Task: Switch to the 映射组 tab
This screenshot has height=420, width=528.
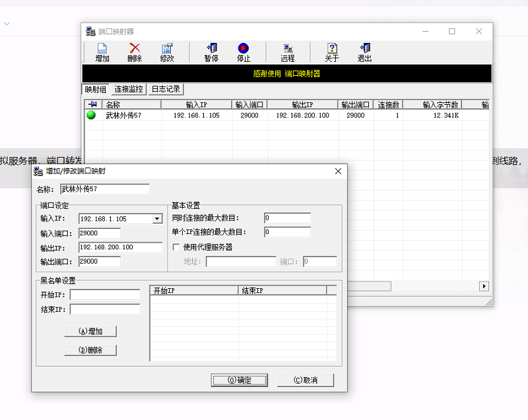Action: coord(95,90)
